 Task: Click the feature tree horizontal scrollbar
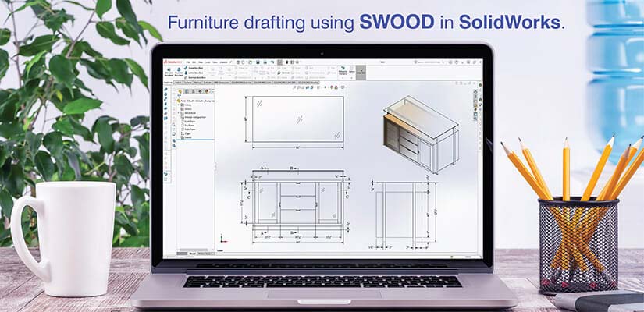coord(194,250)
